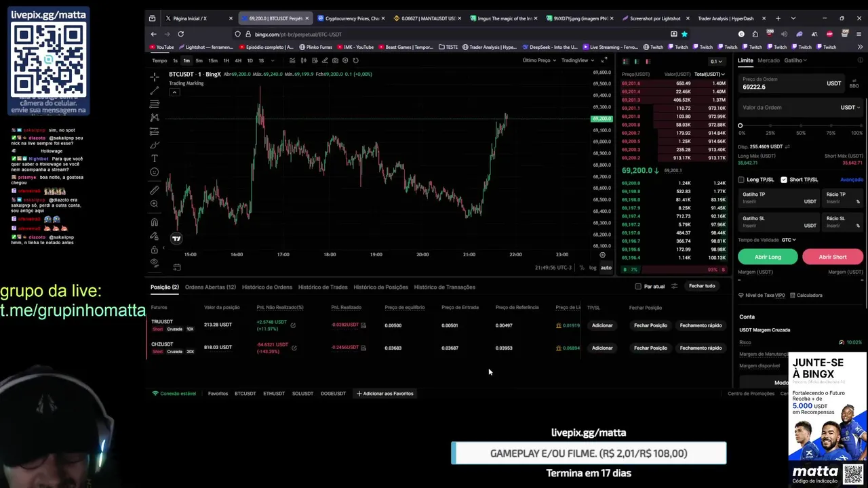Click the Gatilho TP input field

778,198
